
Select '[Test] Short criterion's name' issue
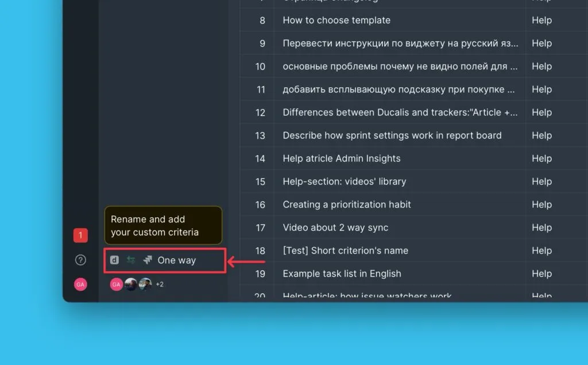click(346, 251)
